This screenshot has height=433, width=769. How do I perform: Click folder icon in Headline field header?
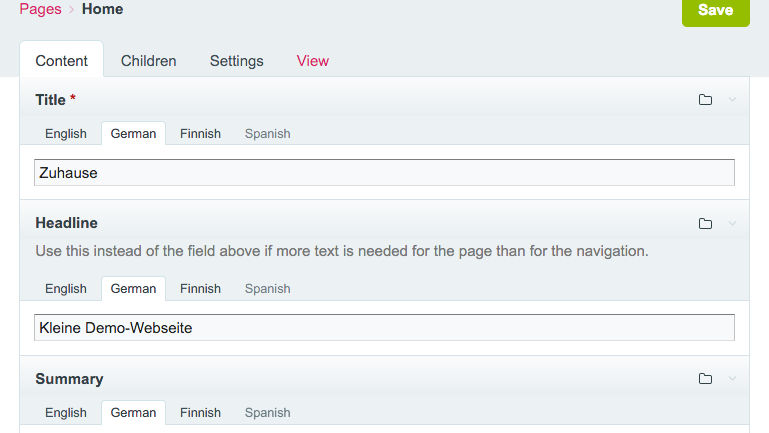point(705,223)
